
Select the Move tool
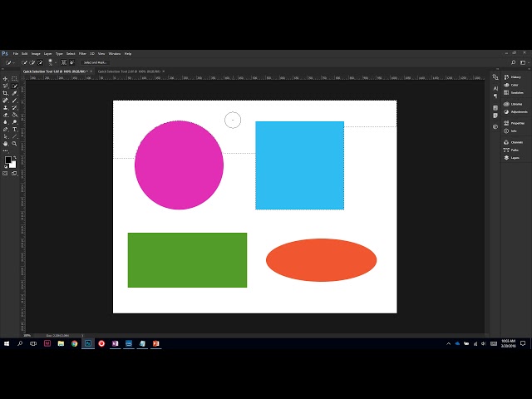coord(6,78)
